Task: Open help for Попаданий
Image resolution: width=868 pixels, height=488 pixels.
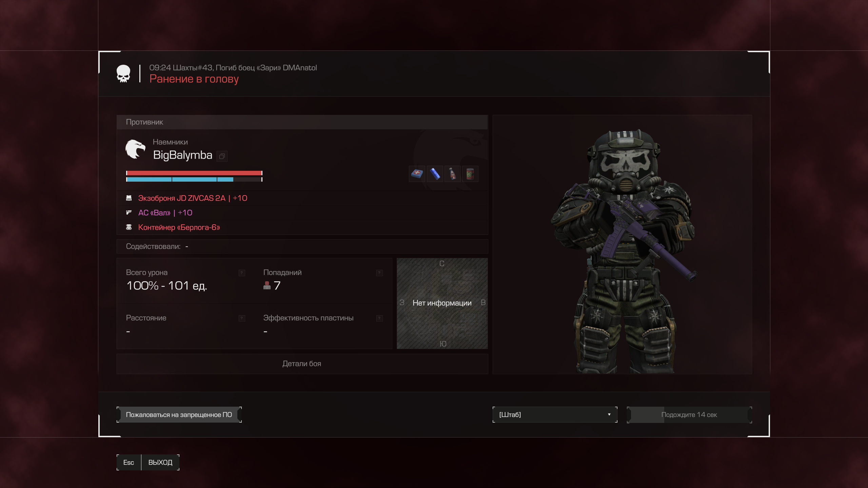Action: point(379,273)
